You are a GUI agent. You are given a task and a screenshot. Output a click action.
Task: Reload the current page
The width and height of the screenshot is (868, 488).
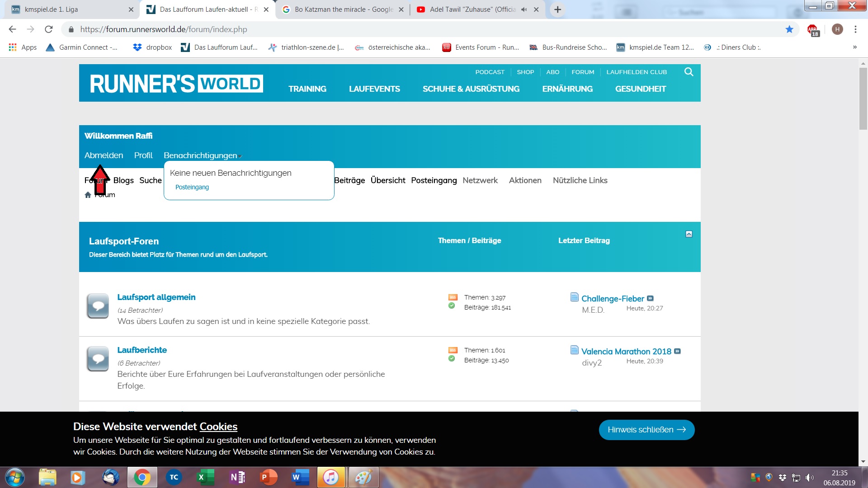click(49, 29)
